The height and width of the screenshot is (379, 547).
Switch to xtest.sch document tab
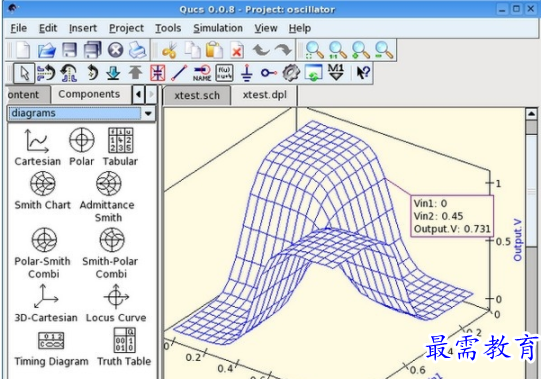point(197,95)
